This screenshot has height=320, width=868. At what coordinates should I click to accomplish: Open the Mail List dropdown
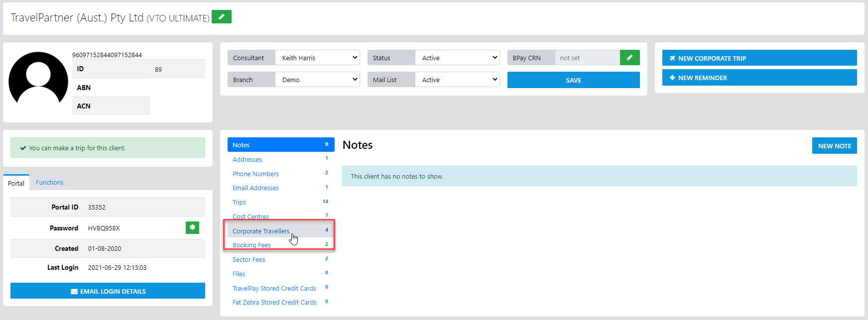coord(457,80)
